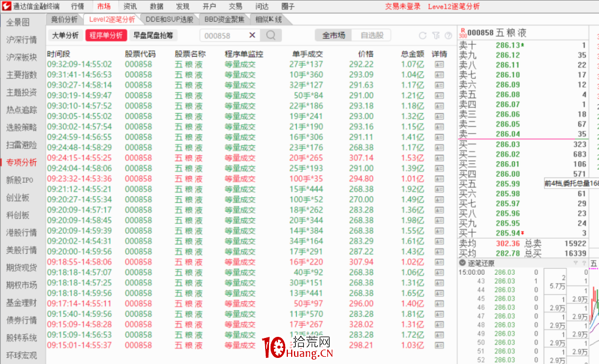599x364 pixels.
Task: Sort by the 时间段 column header
Action: (x=58, y=54)
